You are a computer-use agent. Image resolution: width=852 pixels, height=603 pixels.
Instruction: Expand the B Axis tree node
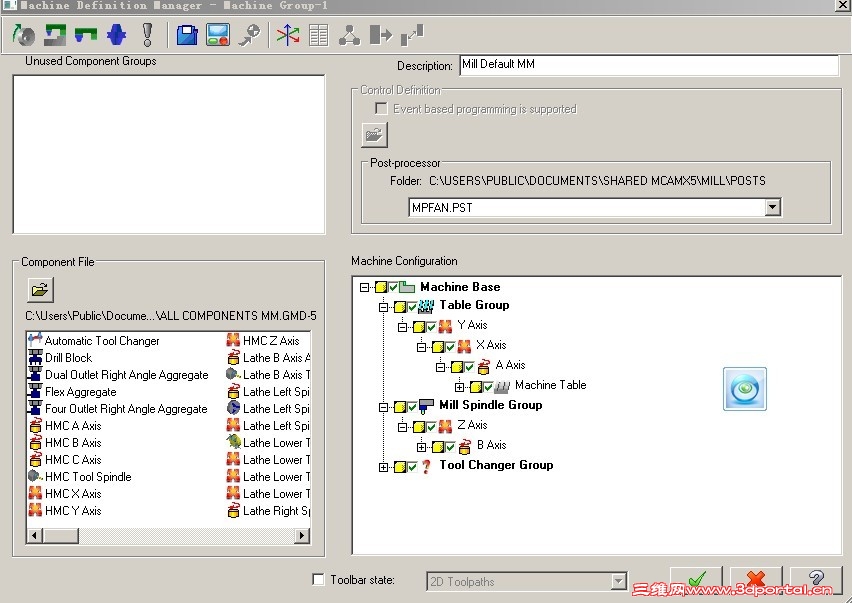tap(422, 447)
